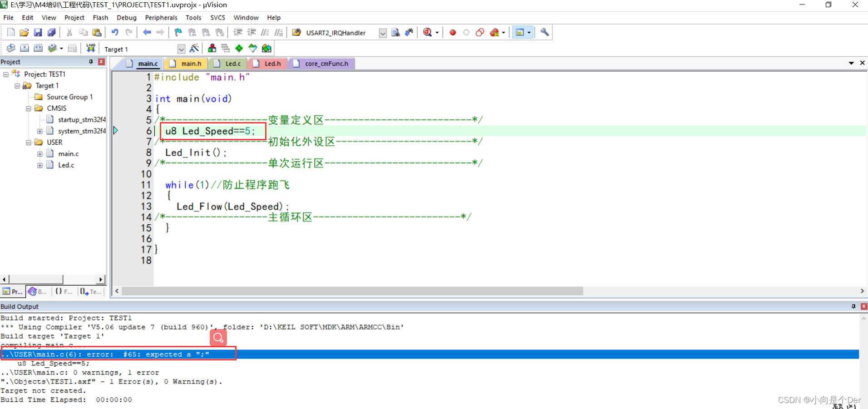Download code to flash with LOAD
Viewport: 868px width, 409px height.
click(x=91, y=48)
